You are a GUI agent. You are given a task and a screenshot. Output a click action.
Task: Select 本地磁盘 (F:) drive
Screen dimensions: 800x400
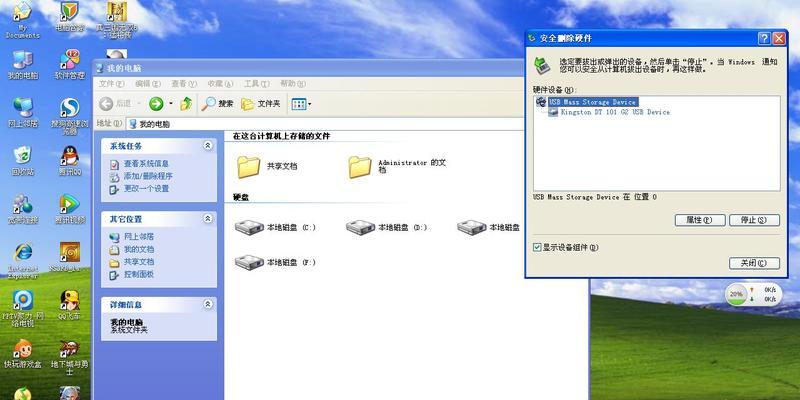pos(276,262)
